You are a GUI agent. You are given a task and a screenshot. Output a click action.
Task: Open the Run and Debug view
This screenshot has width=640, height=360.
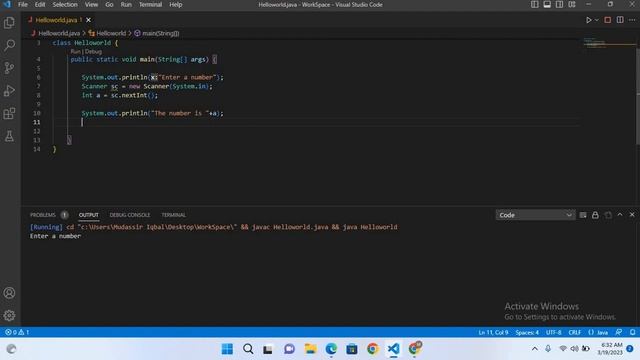pos(9,91)
